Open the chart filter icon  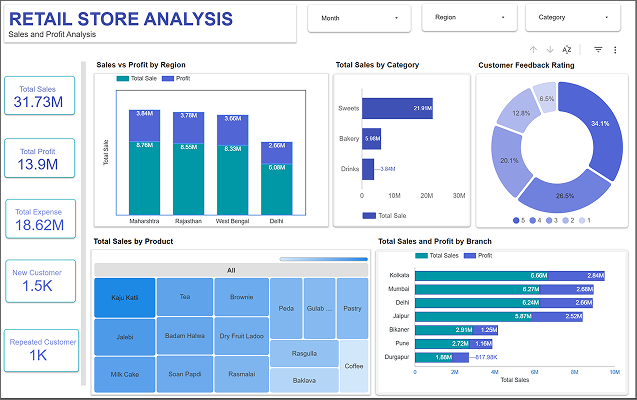(x=598, y=49)
